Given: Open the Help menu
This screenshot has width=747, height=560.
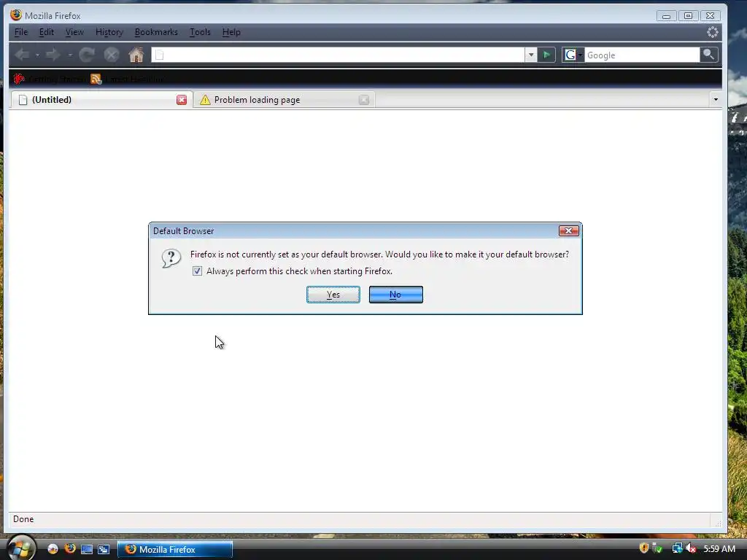Looking at the screenshot, I should pos(231,32).
